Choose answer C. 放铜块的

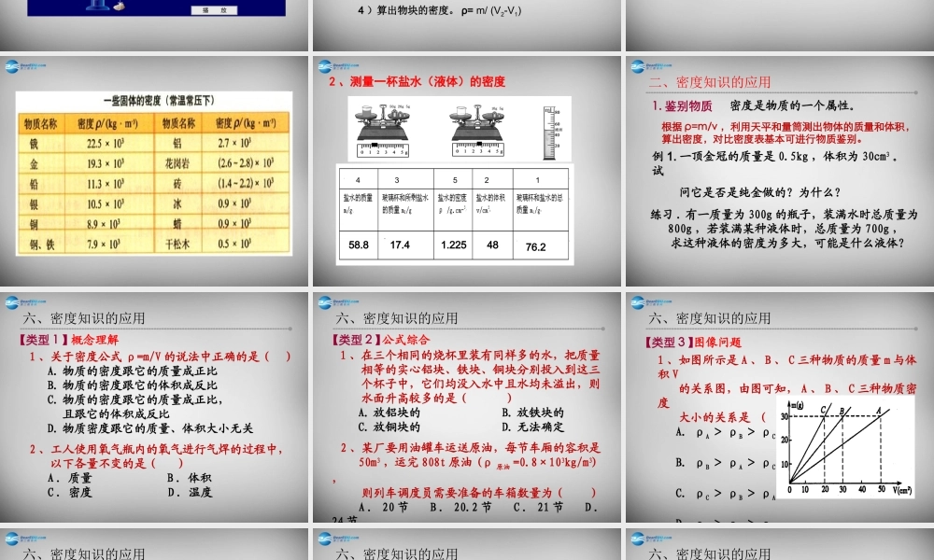(x=389, y=427)
